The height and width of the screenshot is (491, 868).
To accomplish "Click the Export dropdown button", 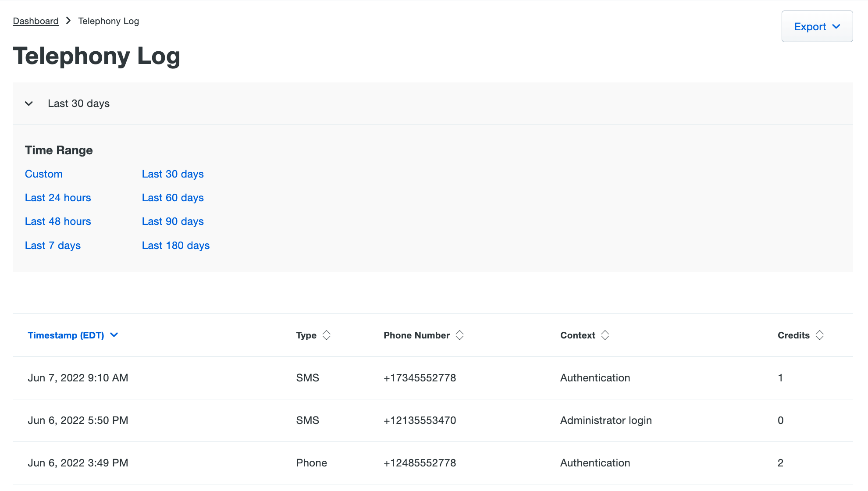I will pos(818,26).
